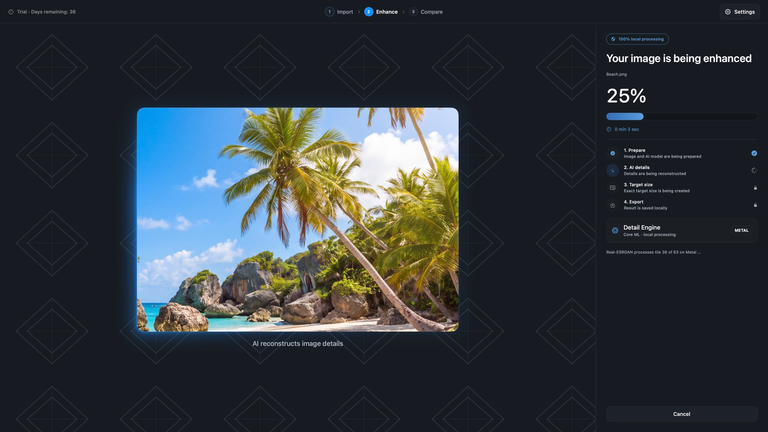Click the AI details loading spinner
Image resolution: width=768 pixels, height=432 pixels.
point(754,170)
